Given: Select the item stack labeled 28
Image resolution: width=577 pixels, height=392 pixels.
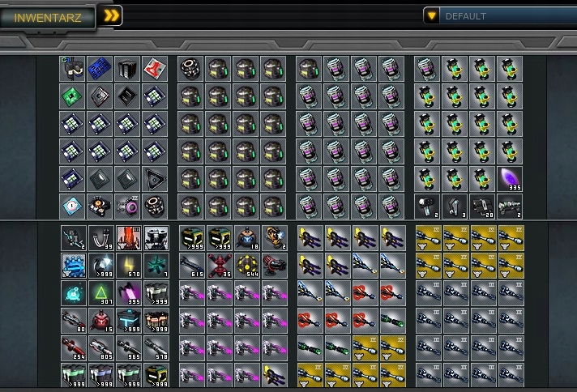Looking at the screenshot, I should (482, 207).
